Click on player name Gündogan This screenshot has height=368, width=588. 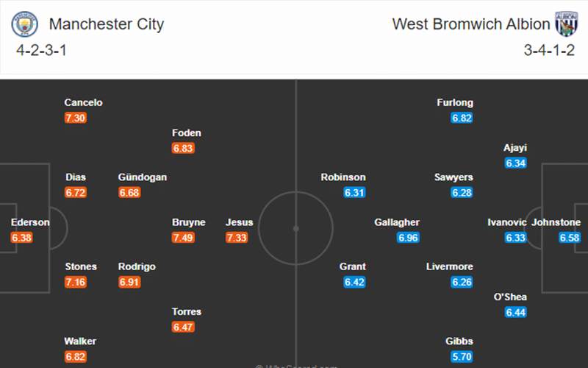pos(143,177)
